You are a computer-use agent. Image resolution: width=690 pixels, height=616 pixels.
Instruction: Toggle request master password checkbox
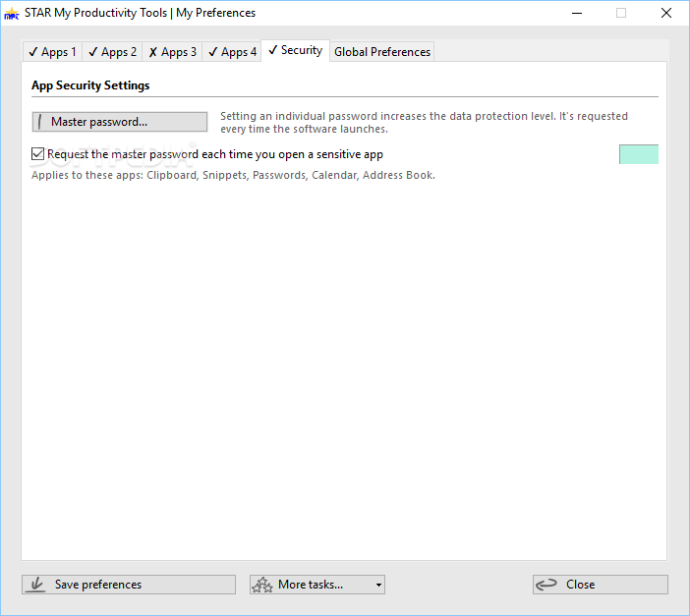38,154
